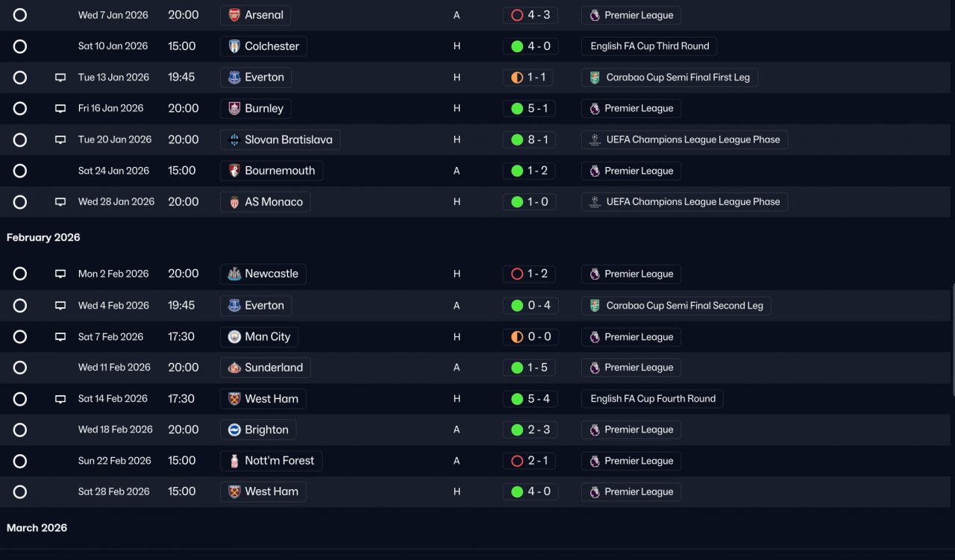Click the Arsenal club badge icon

point(234,15)
